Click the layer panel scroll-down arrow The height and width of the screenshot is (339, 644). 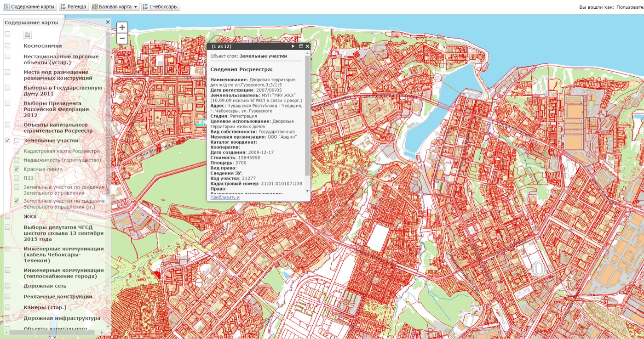pos(108,326)
